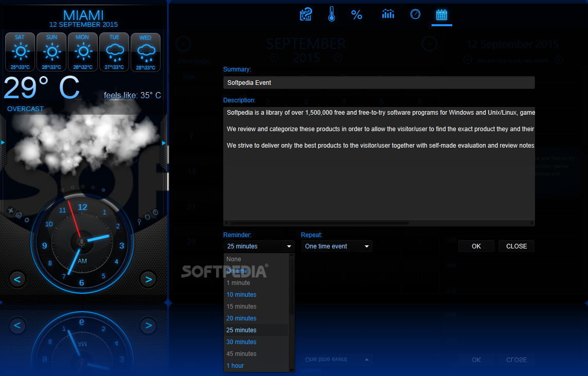This screenshot has width=588, height=376.
Task: Choose 15 minutes in the reminder list
Action: [x=256, y=306]
